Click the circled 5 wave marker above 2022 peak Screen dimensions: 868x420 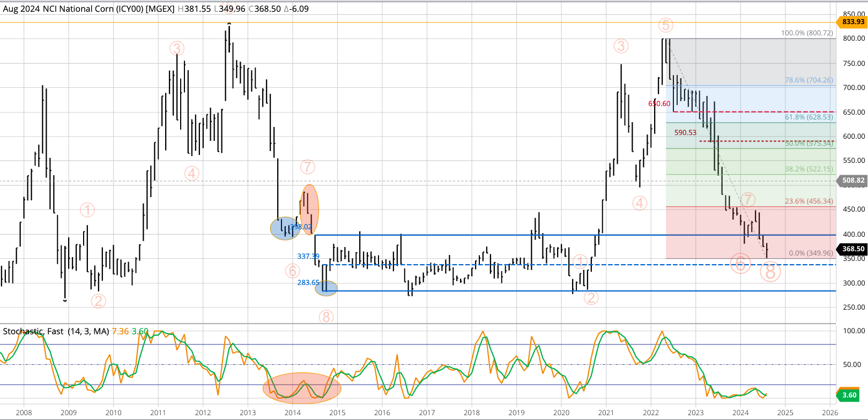(x=665, y=25)
